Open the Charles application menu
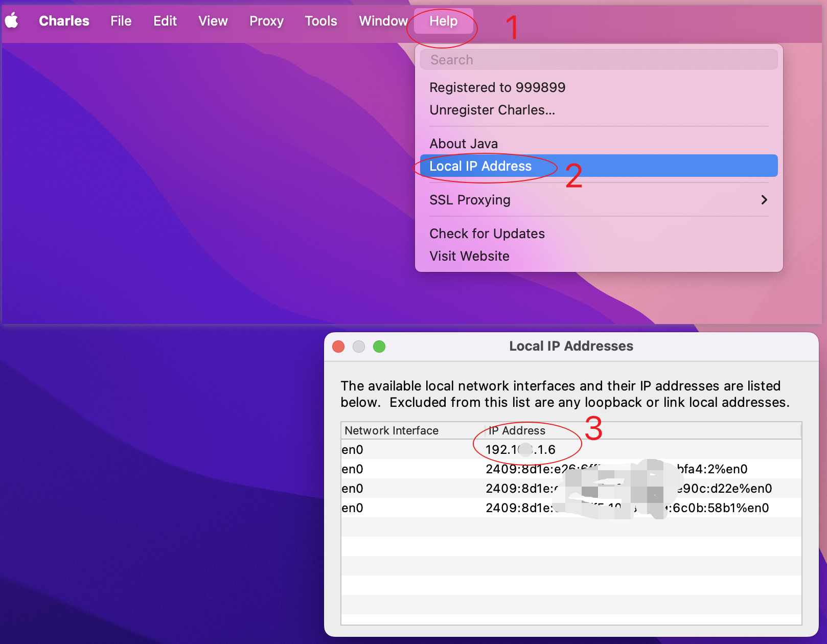The width and height of the screenshot is (827, 644). point(64,21)
